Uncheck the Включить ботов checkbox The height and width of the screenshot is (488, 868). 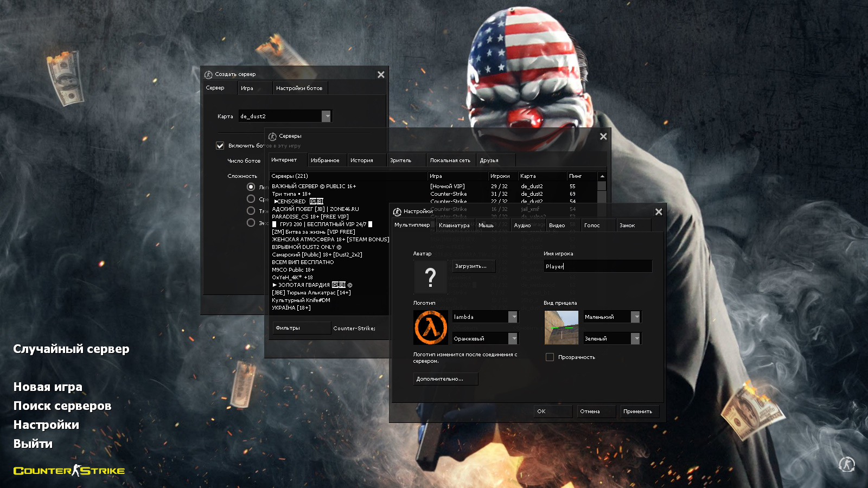[220, 146]
